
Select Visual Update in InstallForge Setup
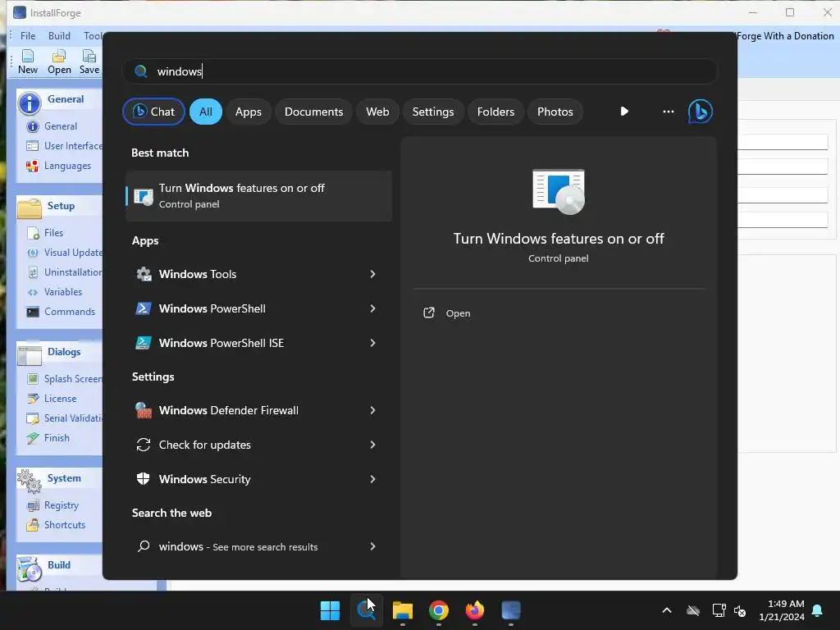[73, 253]
